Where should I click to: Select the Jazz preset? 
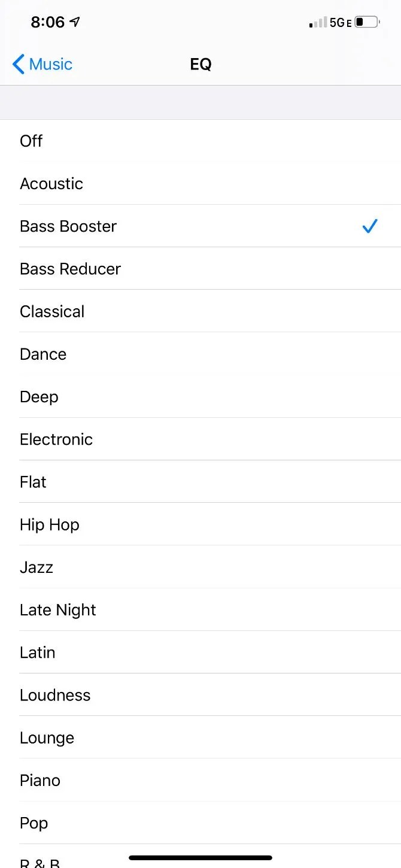point(200,567)
